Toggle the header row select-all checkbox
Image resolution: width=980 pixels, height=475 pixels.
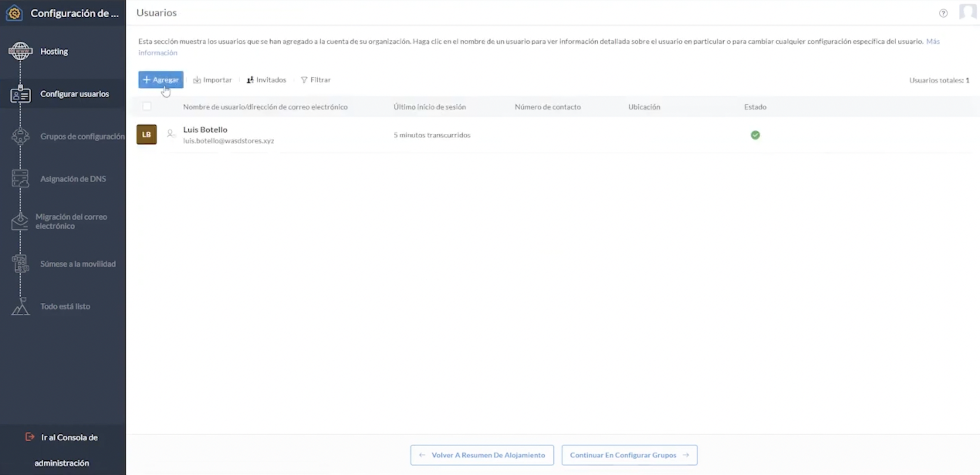click(147, 106)
